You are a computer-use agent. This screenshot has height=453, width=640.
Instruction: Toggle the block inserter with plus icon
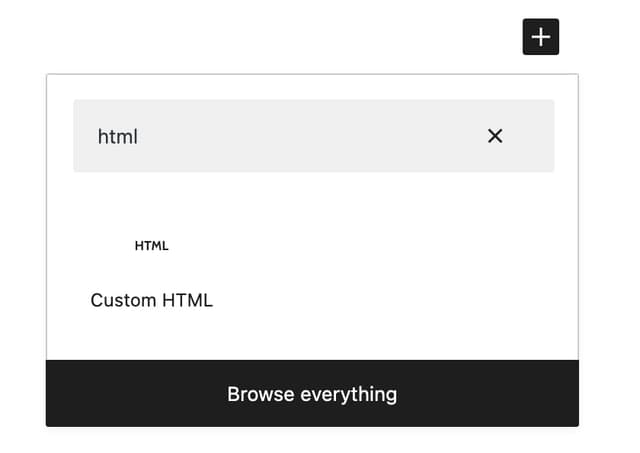point(540,37)
